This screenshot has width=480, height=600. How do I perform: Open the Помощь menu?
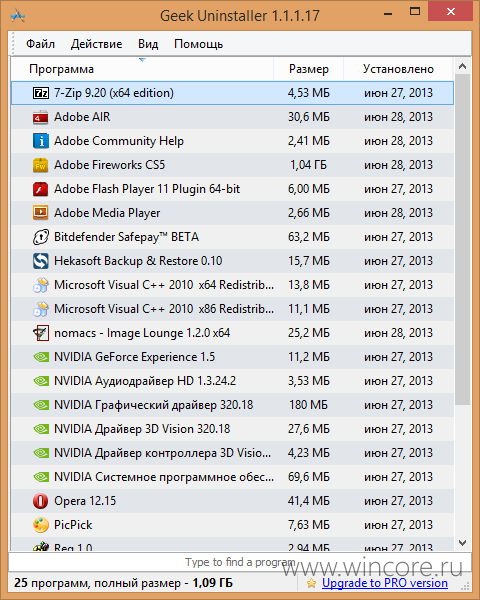tap(198, 44)
